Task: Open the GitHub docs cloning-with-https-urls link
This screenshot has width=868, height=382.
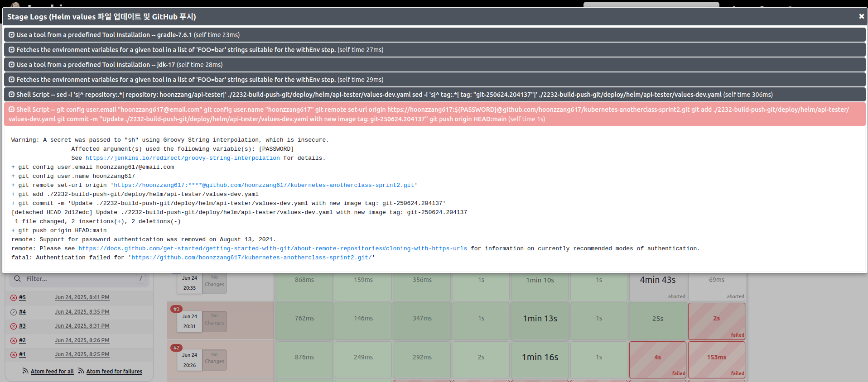Action: pyautogui.click(x=273, y=248)
